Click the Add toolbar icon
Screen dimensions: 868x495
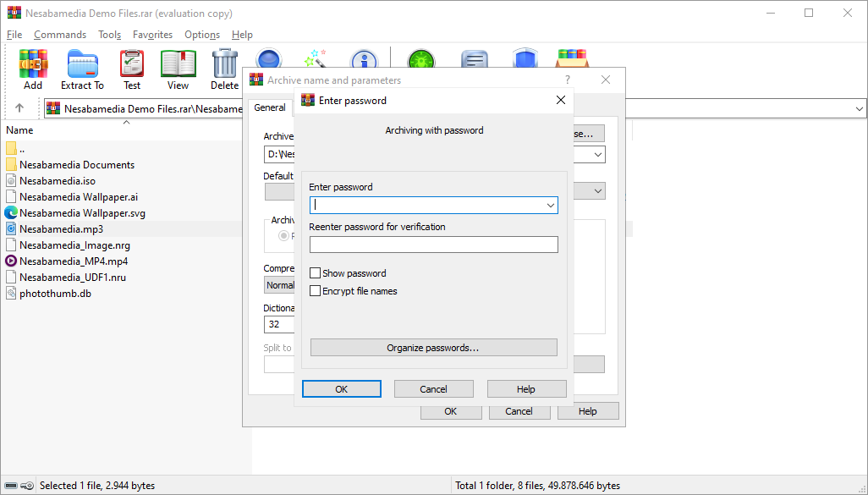33,64
